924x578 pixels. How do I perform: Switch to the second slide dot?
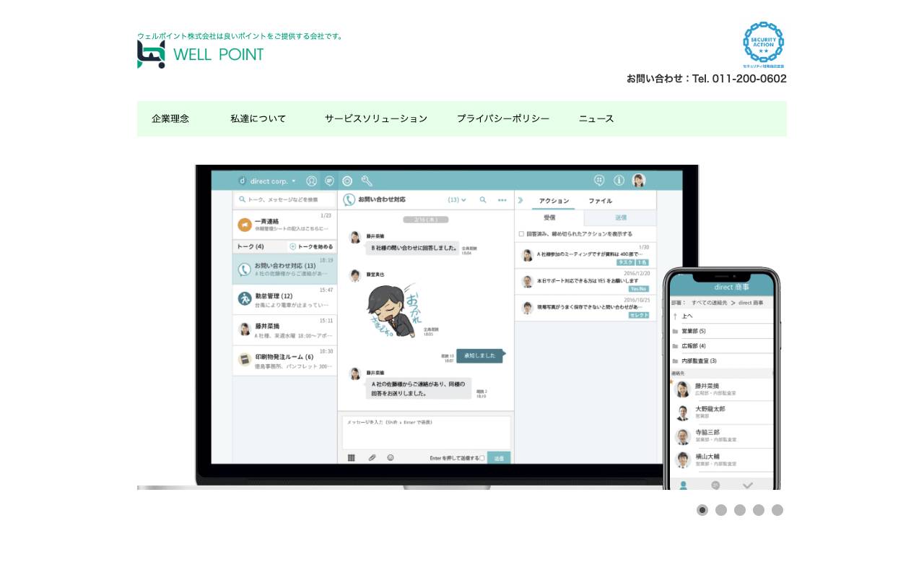(x=721, y=510)
